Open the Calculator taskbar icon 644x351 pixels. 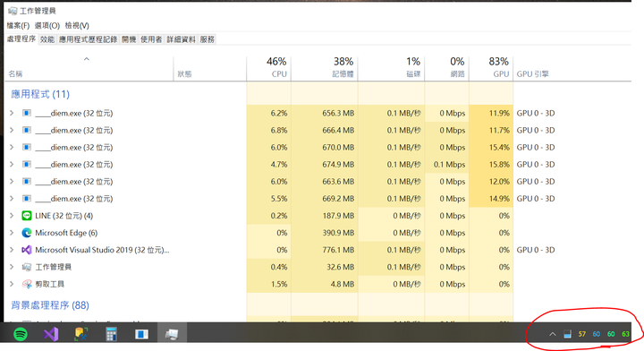tap(111, 334)
